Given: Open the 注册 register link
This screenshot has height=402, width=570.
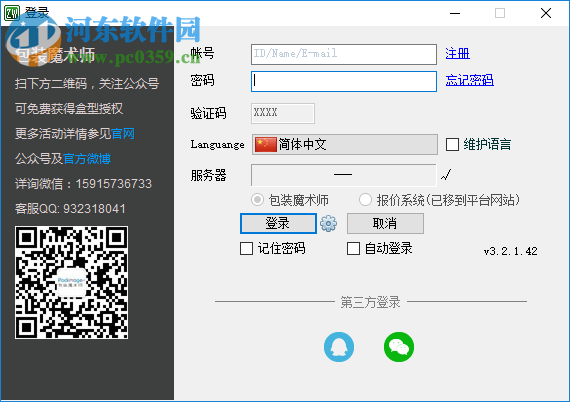Looking at the screenshot, I should (x=457, y=54).
